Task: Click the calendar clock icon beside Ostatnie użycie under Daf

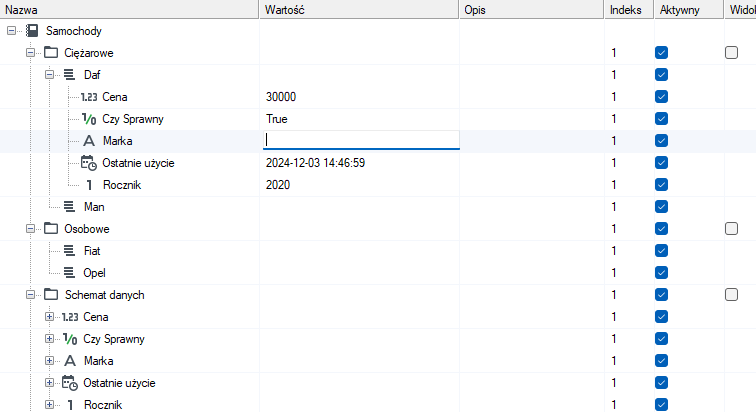Action: [x=89, y=163]
